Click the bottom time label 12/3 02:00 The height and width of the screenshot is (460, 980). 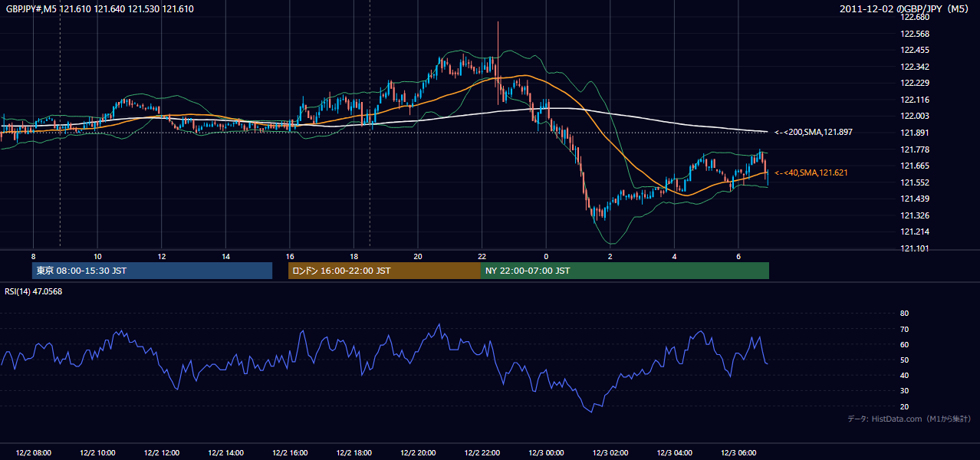tap(610, 452)
